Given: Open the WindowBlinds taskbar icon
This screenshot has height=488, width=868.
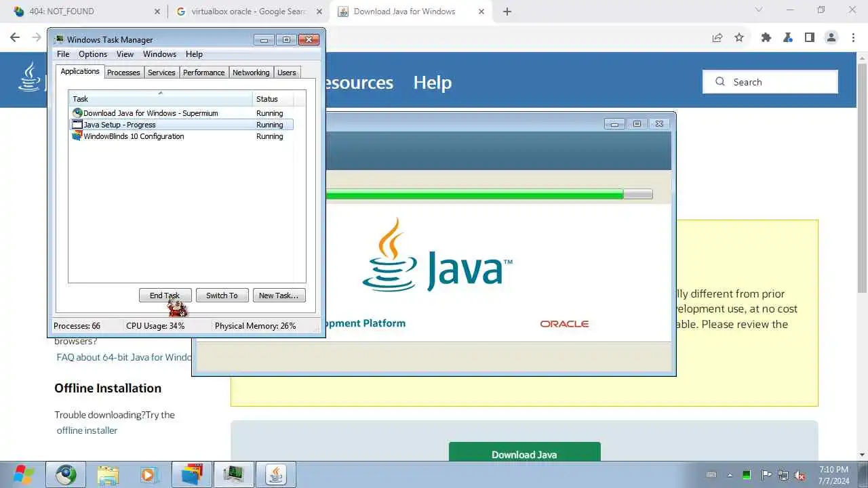Looking at the screenshot, I should click(192, 474).
